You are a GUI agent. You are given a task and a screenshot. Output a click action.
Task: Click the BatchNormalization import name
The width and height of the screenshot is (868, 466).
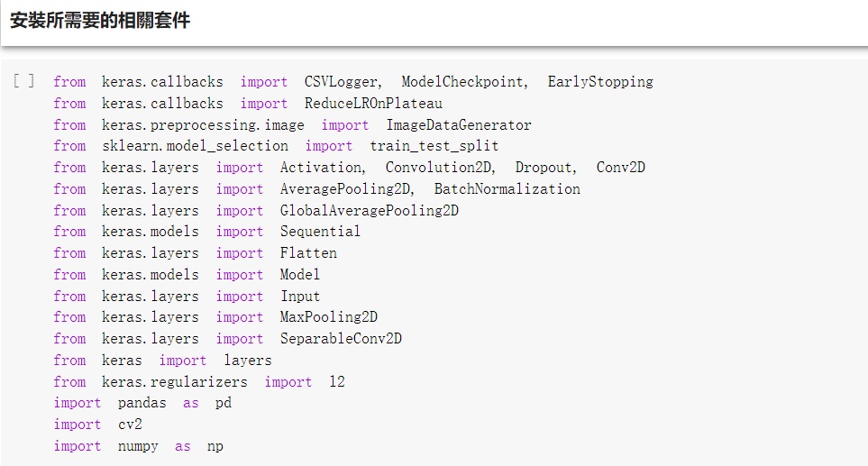click(507, 189)
